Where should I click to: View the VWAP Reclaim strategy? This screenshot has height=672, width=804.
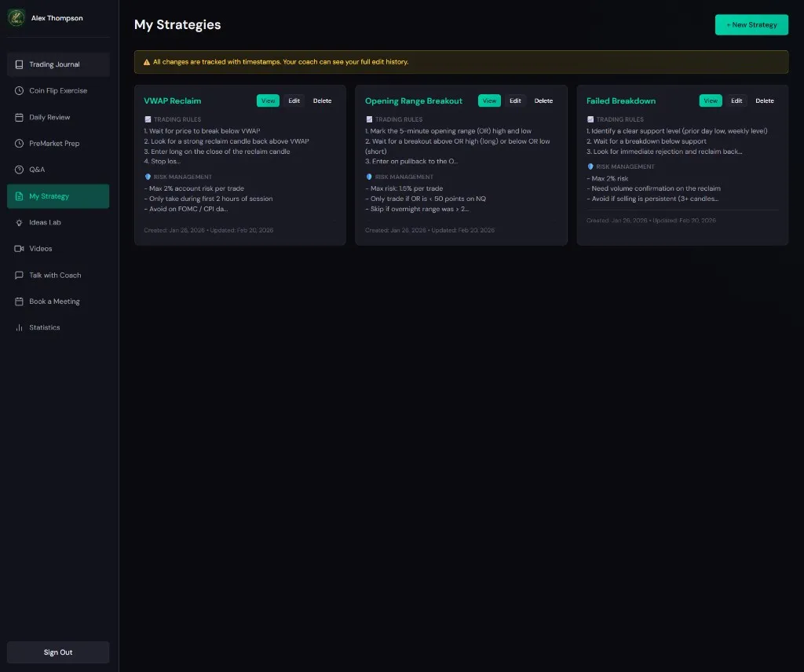(268, 100)
